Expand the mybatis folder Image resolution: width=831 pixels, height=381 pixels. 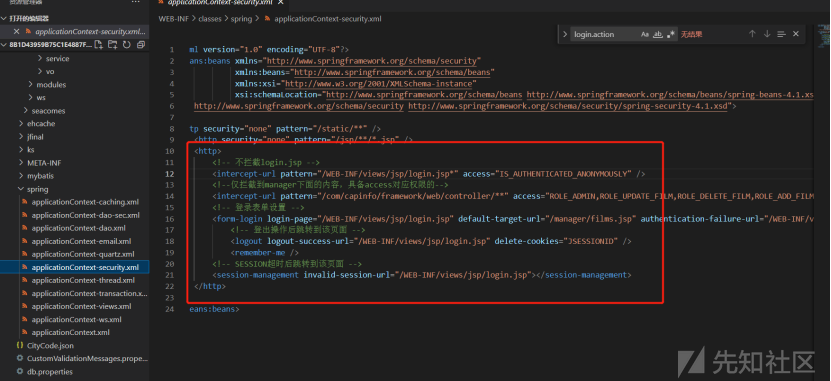point(21,176)
